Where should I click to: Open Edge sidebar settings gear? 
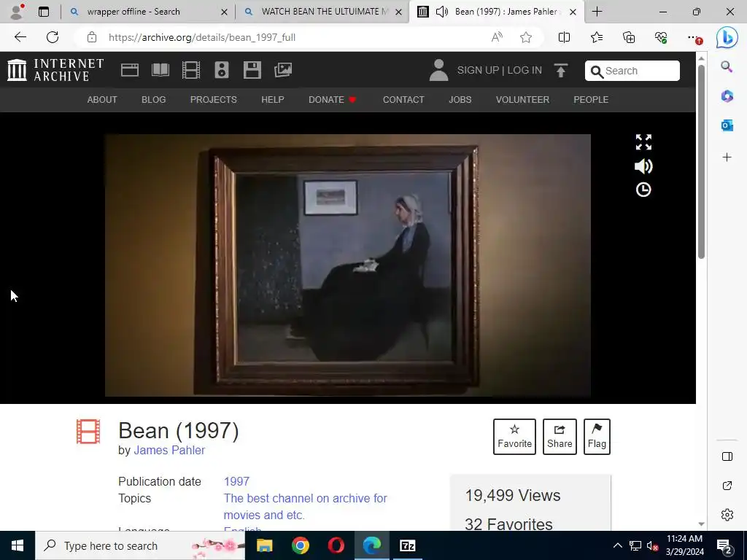[x=727, y=515]
